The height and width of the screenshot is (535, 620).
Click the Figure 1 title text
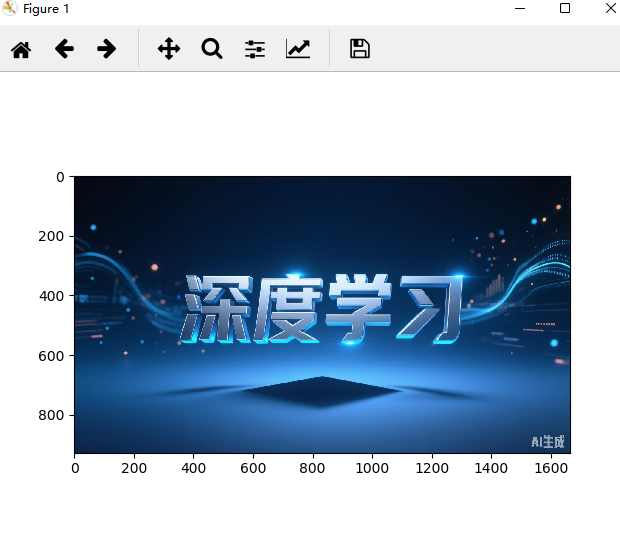[46, 9]
